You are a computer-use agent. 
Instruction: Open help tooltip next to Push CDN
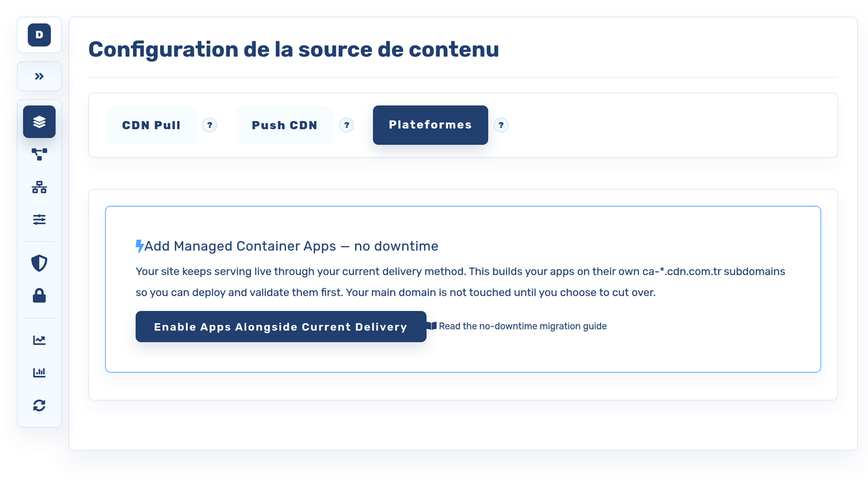347,125
